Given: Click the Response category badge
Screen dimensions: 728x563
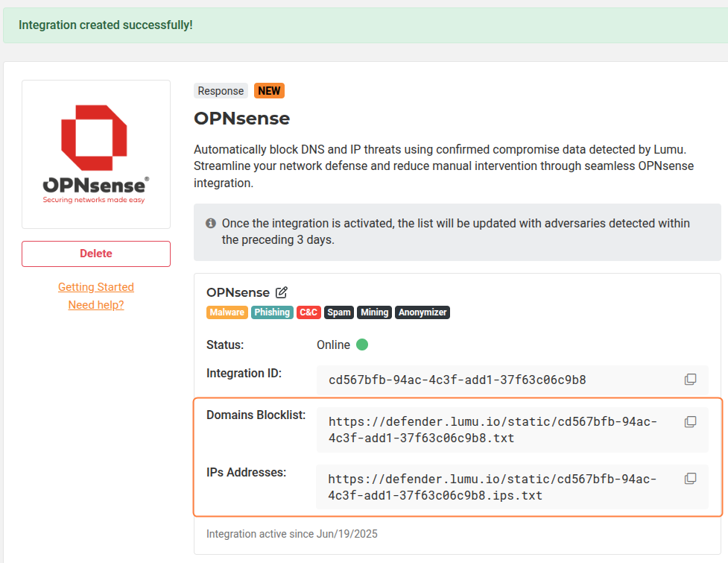Looking at the screenshot, I should point(221,91).
